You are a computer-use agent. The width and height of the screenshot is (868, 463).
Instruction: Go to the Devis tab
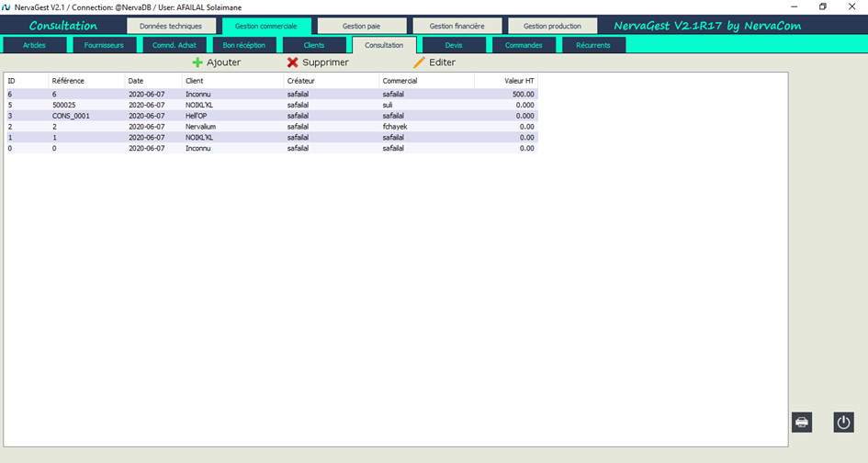click(454, 45)
